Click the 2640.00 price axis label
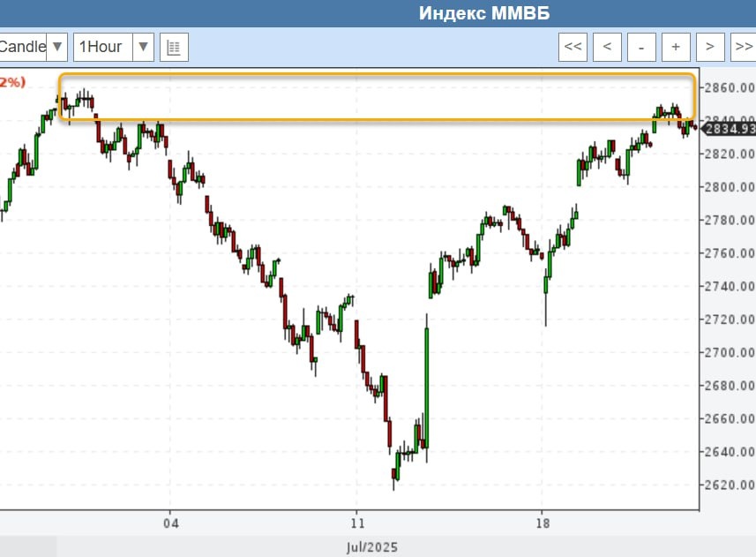Screen dimensions: 756x557 click(730, 452)
